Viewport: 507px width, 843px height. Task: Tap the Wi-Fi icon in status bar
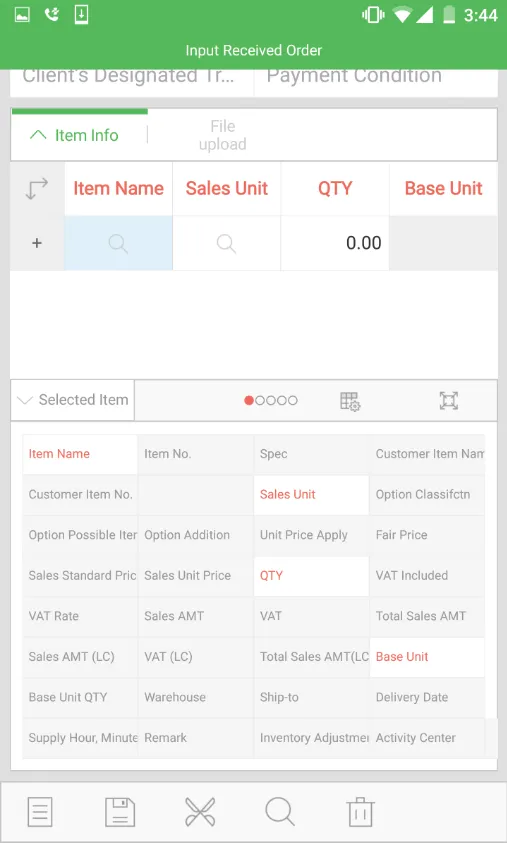[402, 15]
